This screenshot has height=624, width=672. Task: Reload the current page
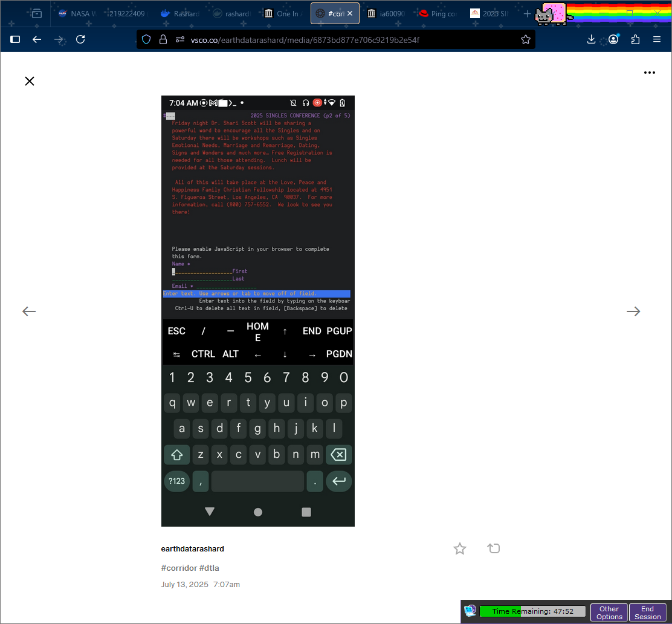80,39
